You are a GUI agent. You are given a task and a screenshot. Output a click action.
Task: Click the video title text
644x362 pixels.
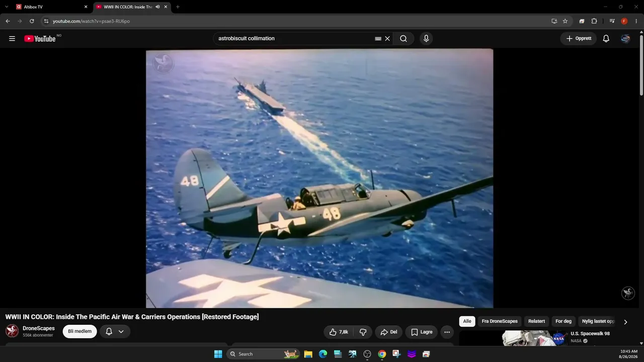(132, 317)
